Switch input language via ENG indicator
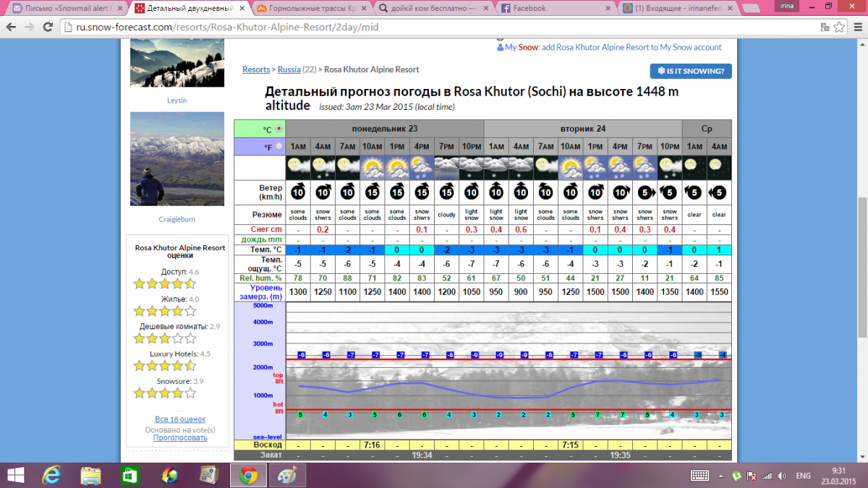 pos(804,476)
